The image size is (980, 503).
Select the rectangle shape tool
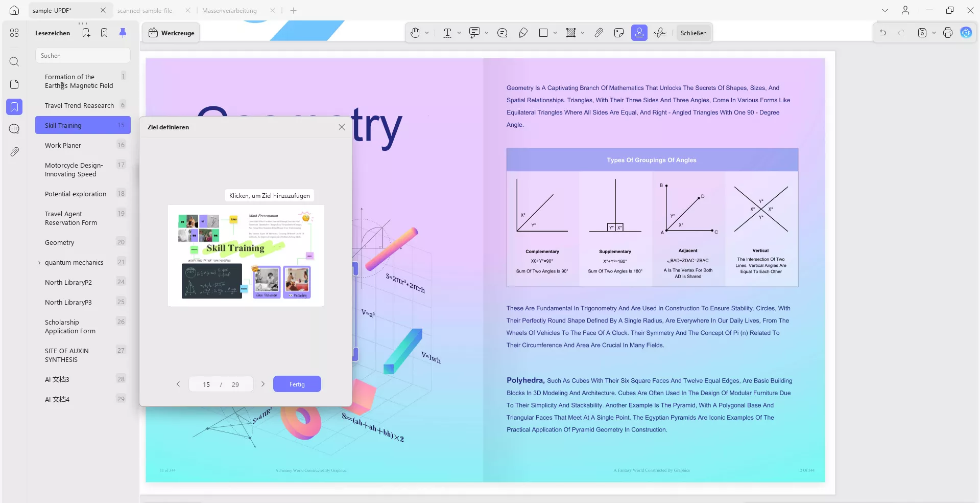(x=543, y=33)
